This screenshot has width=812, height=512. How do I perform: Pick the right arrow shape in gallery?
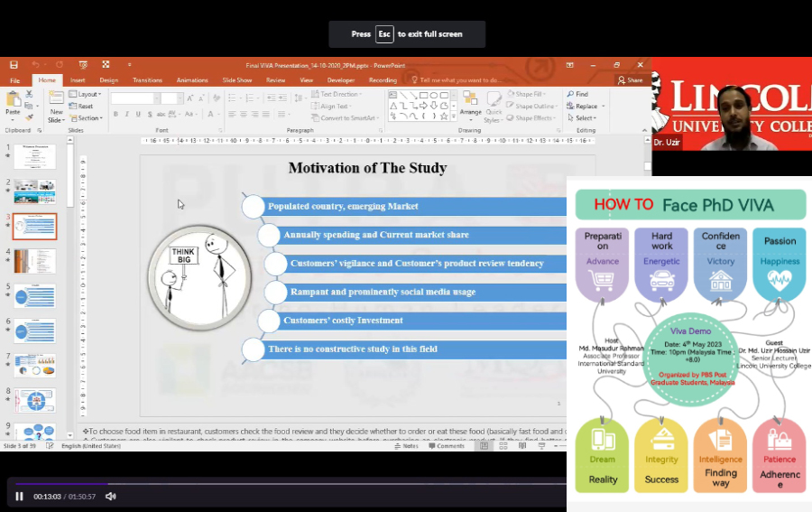pos(424,106)
